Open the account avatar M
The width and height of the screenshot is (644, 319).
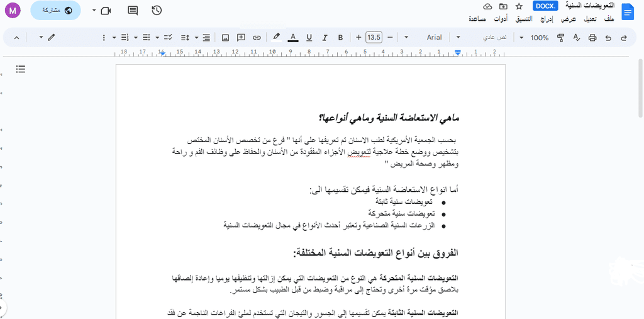13,10
